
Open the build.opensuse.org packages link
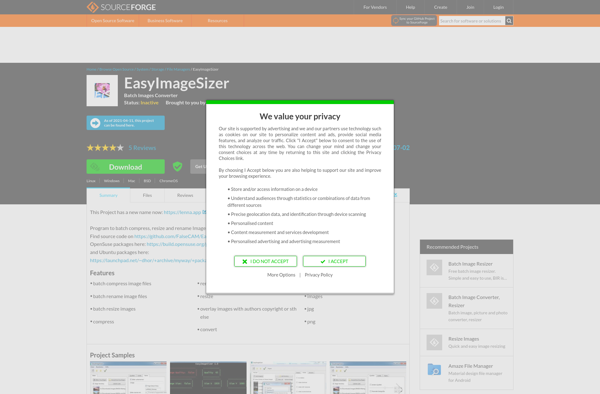[x=176, y=244]
